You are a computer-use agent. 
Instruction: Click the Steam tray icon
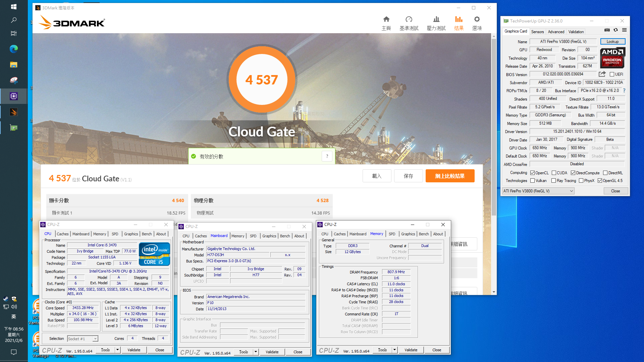(6, 299)
